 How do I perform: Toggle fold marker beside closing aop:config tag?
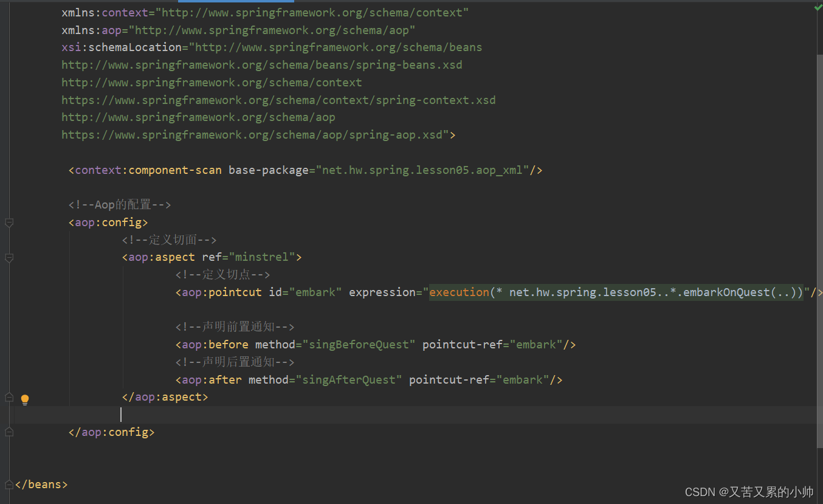tap(9, 432)
